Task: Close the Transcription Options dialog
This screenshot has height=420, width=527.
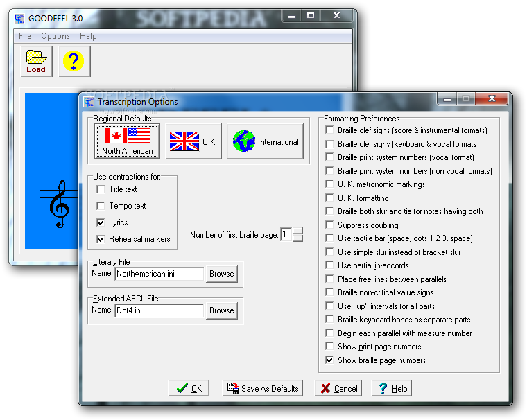Action: [x=492, y=98]
